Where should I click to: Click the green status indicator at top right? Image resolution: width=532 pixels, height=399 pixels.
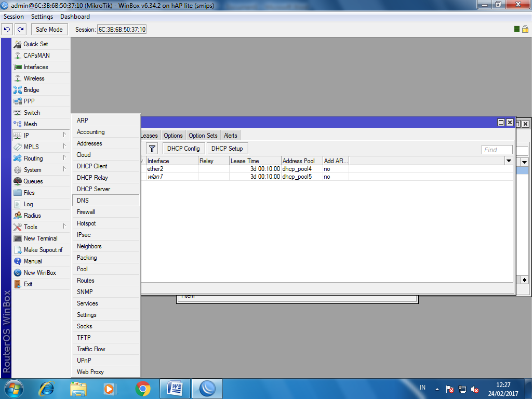point(517,29)
